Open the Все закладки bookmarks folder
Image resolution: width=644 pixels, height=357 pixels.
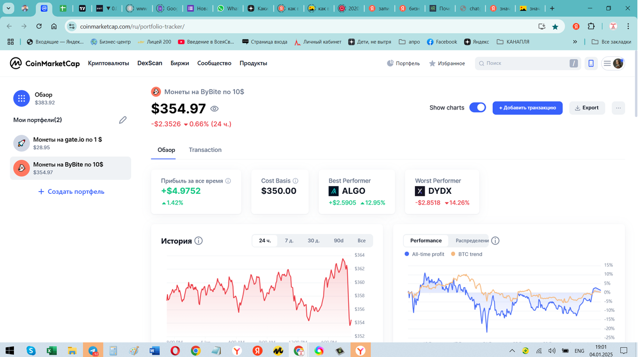(x=611, y=42)
